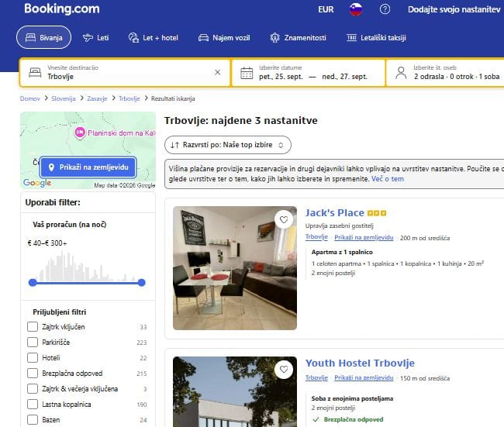Screen dimensions: 504x427
Task: Open the Jack's Place listing title
Action: pyautogui.click(x=335, y=212)
